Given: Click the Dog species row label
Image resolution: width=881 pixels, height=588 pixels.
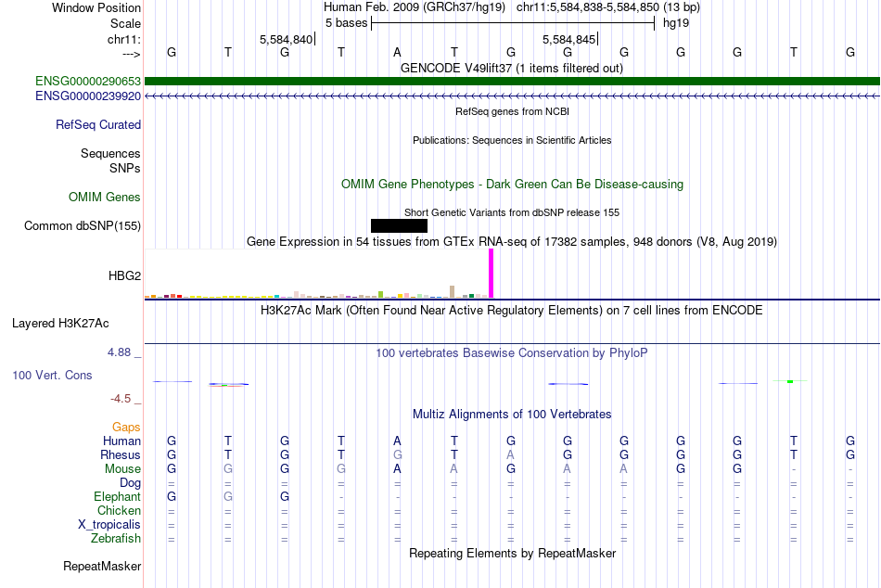Looking at the screenshot, I should (131, 483).
